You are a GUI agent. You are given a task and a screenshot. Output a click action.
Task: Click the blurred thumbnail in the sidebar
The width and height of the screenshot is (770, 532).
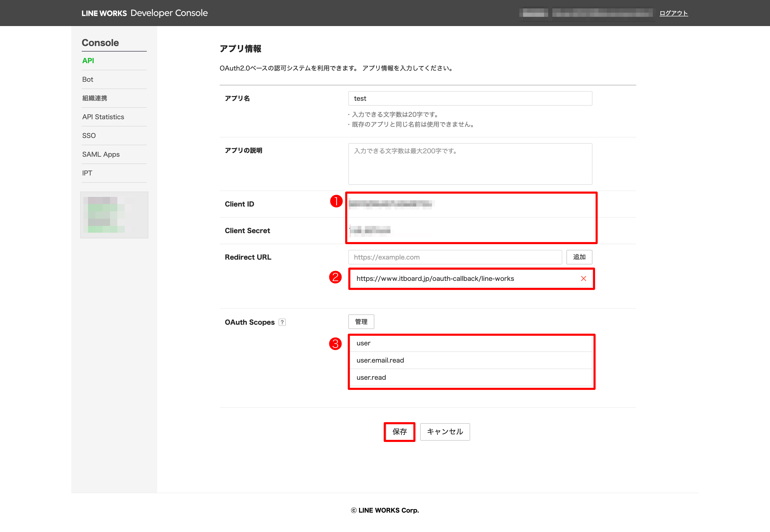[114, 215]
